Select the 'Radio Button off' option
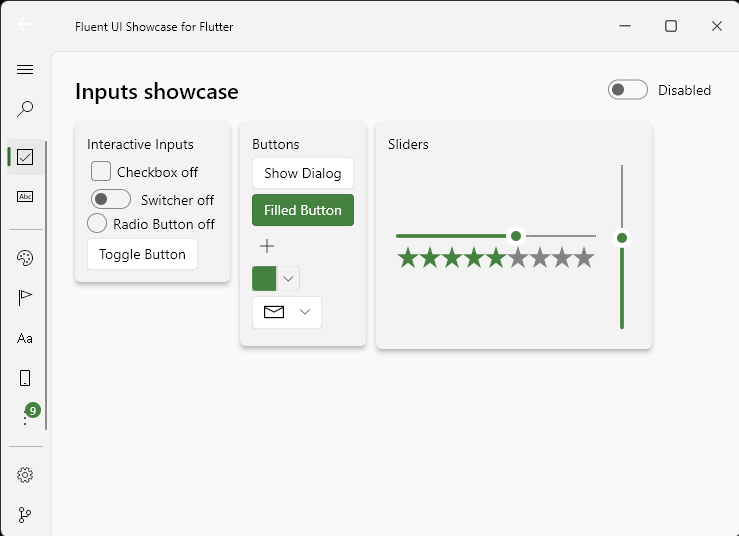This screenshot has height=536, width=739. 97,223
